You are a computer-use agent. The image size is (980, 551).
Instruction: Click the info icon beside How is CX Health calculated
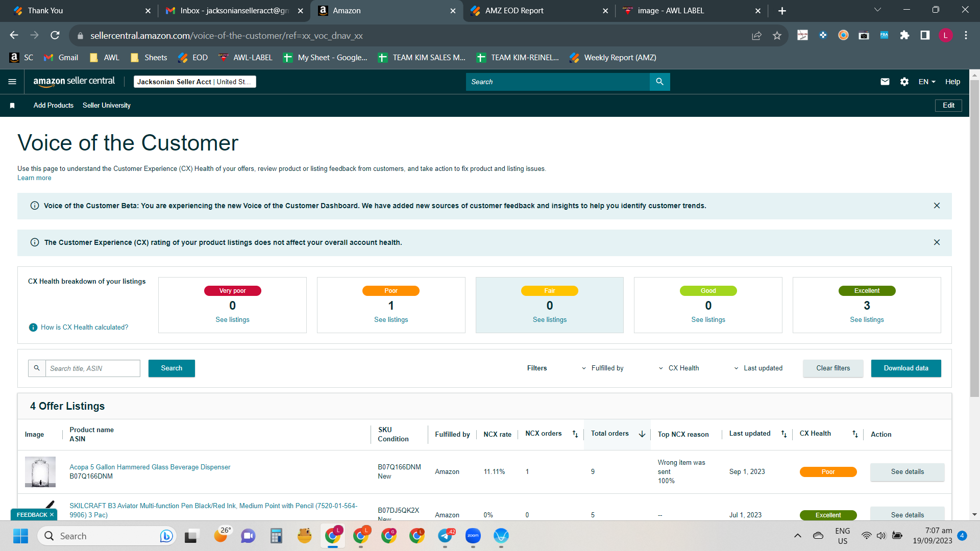(33, 328)
